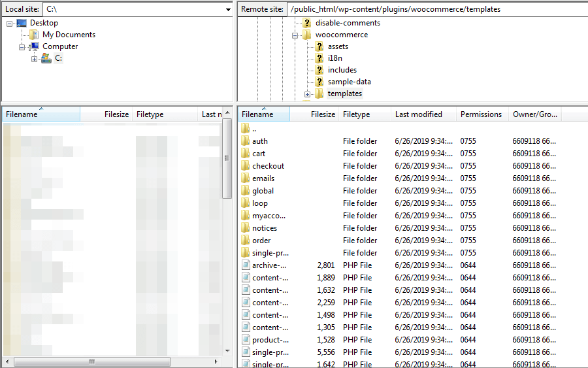Click the product- PHP file icon
This screenshot has height=368, width=588.
[246, 340]
